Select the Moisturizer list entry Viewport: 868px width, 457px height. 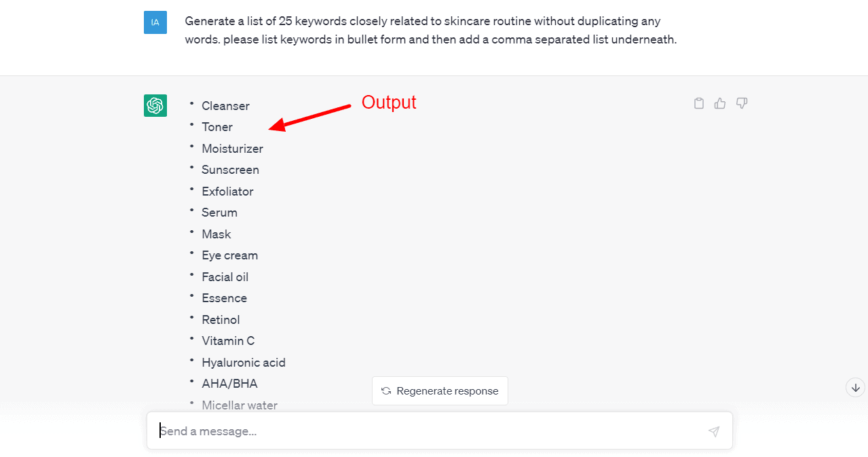(x=232, y=149)
